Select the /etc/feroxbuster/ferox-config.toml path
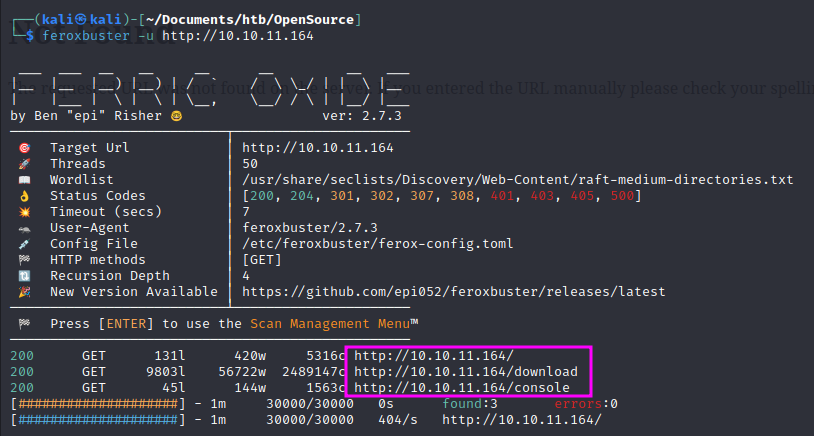Viewport: 814px width, 436px height. [378, 244]
